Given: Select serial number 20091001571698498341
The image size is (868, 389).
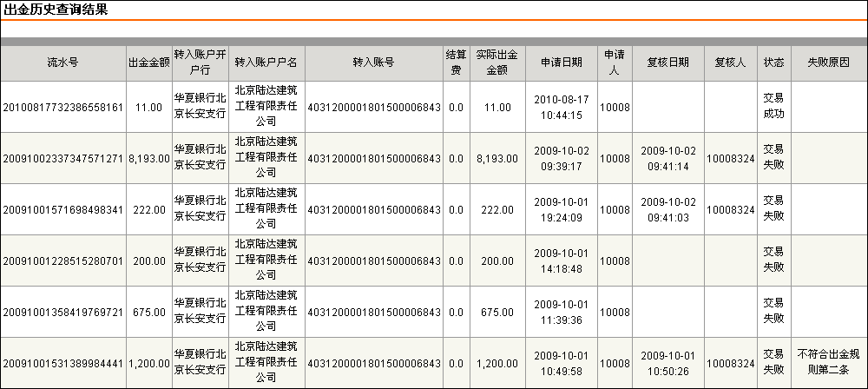Looking at the screenshot, I should click(63, 210).
